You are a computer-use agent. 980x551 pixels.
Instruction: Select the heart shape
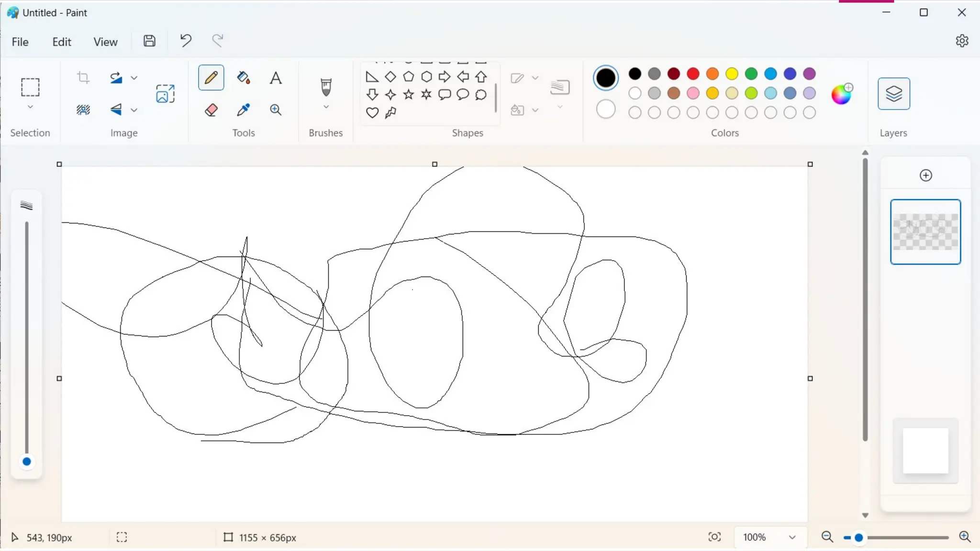pos(372,113)
